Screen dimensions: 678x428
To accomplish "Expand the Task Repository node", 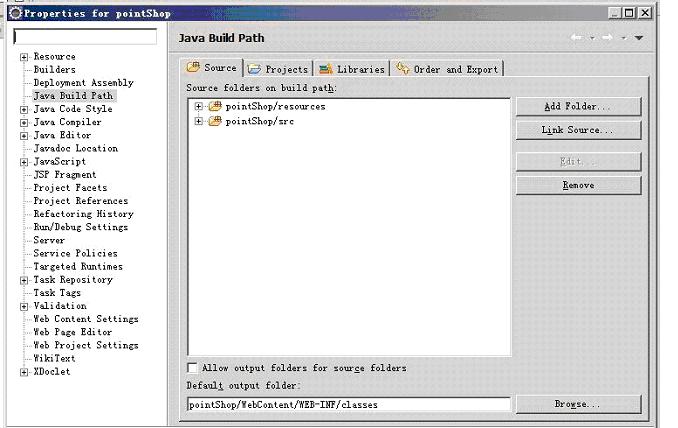I will pos(24,280).
